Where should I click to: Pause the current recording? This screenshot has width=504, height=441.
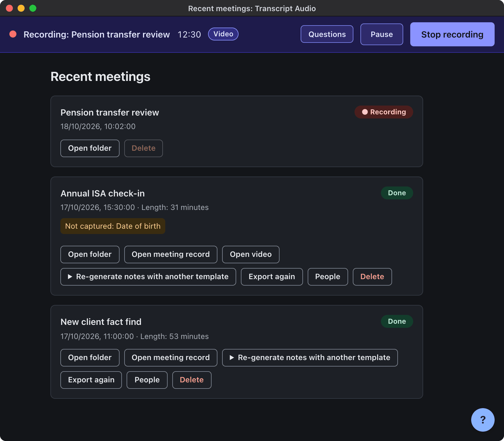(x=382, y=34)
